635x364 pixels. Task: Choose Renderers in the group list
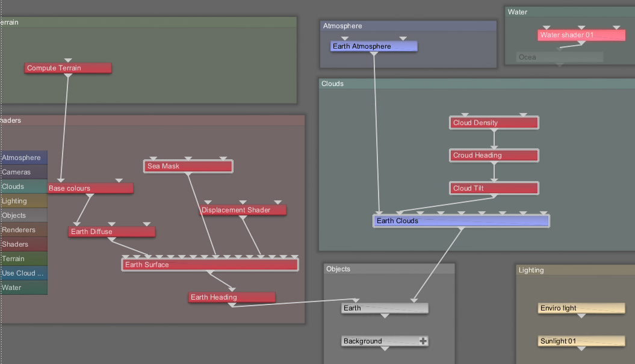23,230
